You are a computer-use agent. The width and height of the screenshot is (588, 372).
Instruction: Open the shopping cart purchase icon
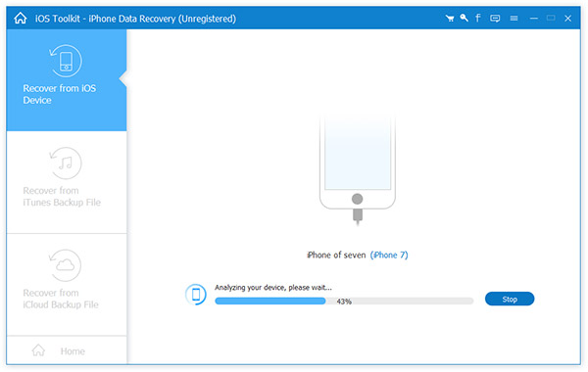click(450, 18)
